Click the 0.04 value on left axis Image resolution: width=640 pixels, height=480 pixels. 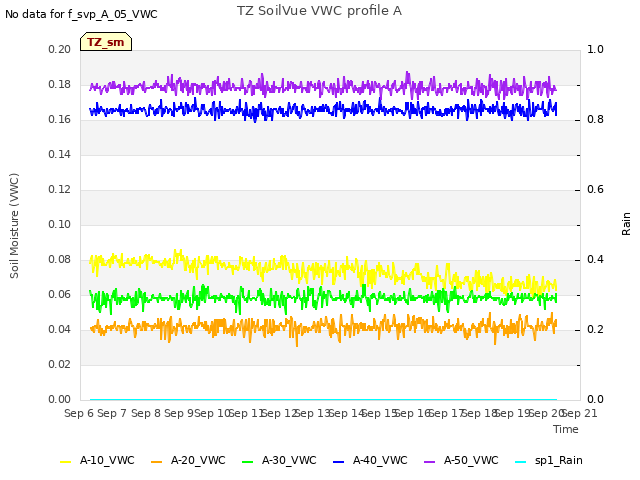tap(60, 329)
